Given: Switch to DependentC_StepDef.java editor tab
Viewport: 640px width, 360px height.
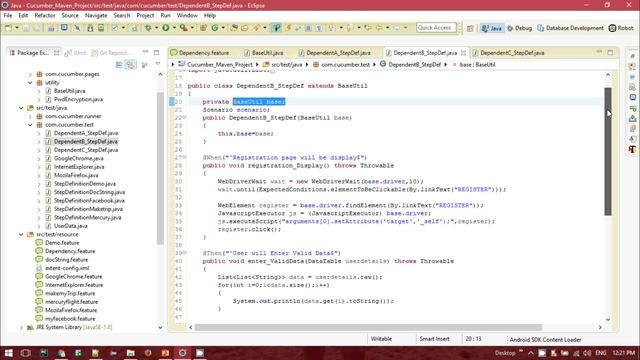Looking at the screenshot, I should (509, 53).
